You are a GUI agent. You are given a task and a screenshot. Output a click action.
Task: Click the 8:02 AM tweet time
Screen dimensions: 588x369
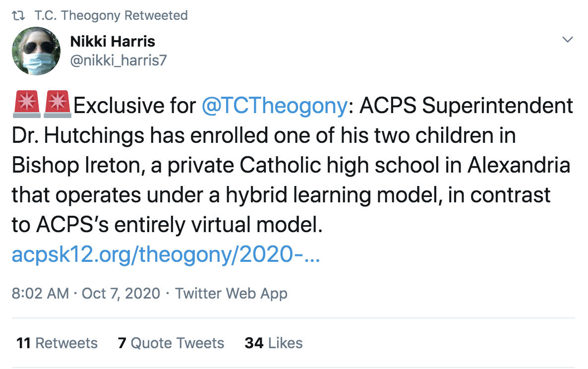click(40, 293)
